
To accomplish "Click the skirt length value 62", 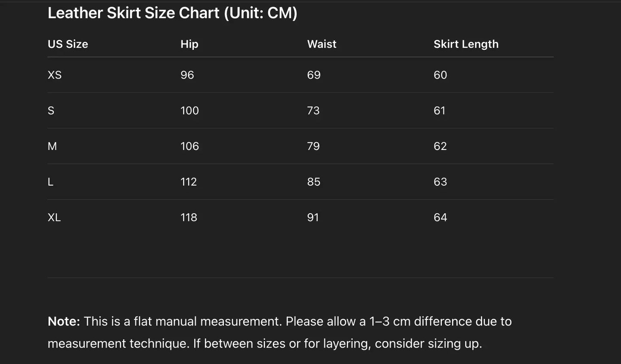I will [440, 147].
